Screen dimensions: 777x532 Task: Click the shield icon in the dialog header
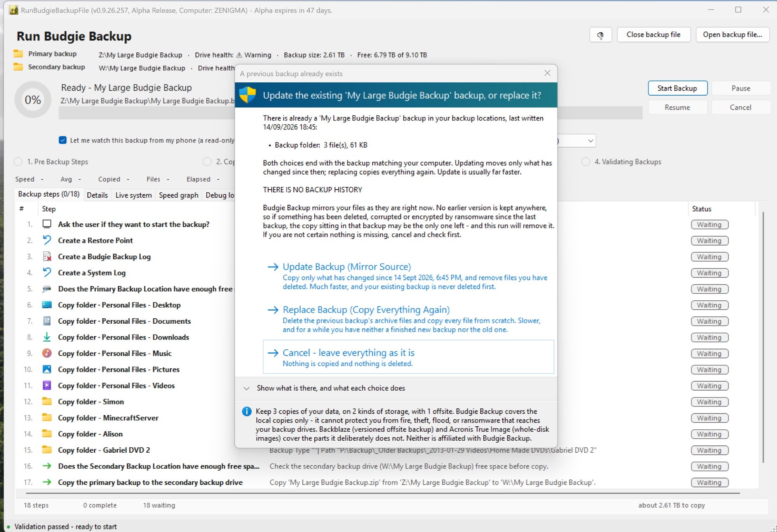click(247, 95)
